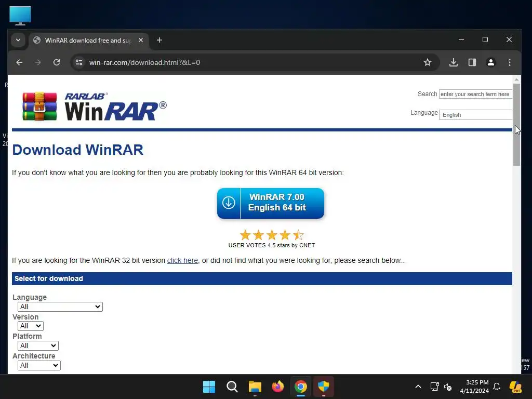Click the 'Select for download' header bar
Viewport: 532px width, 399px height.
tap(262, 278)
